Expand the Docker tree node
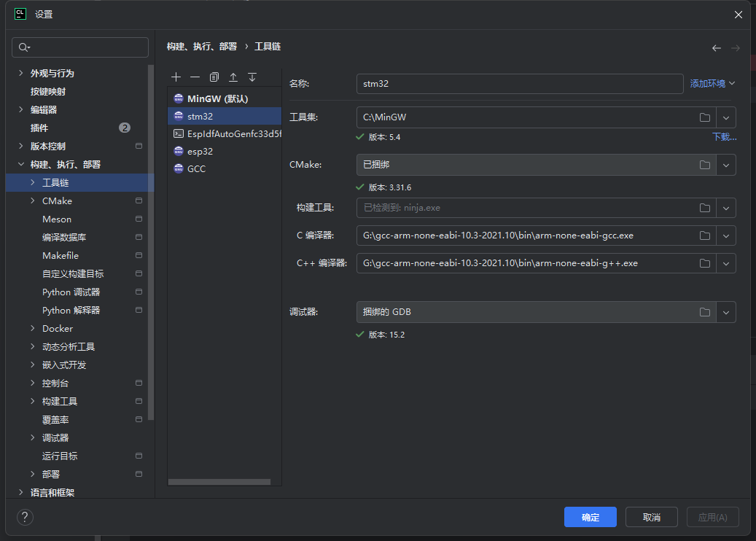This screenshot has height=541, width=756. click(32, 328)
